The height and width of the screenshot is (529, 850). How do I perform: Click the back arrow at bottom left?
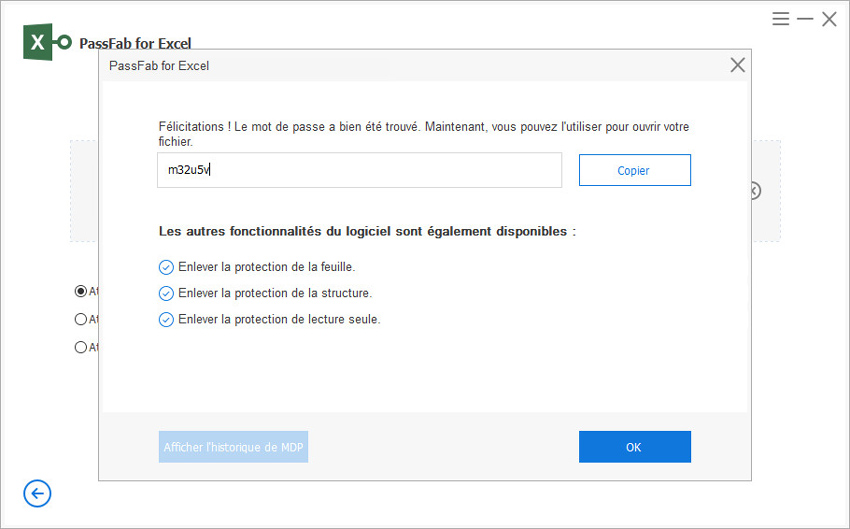37,494
